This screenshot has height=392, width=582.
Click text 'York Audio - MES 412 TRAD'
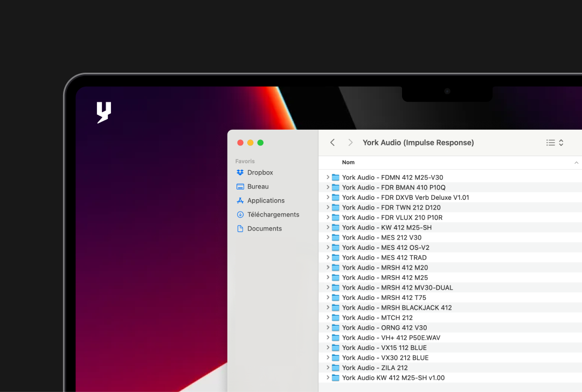[384, 257]
